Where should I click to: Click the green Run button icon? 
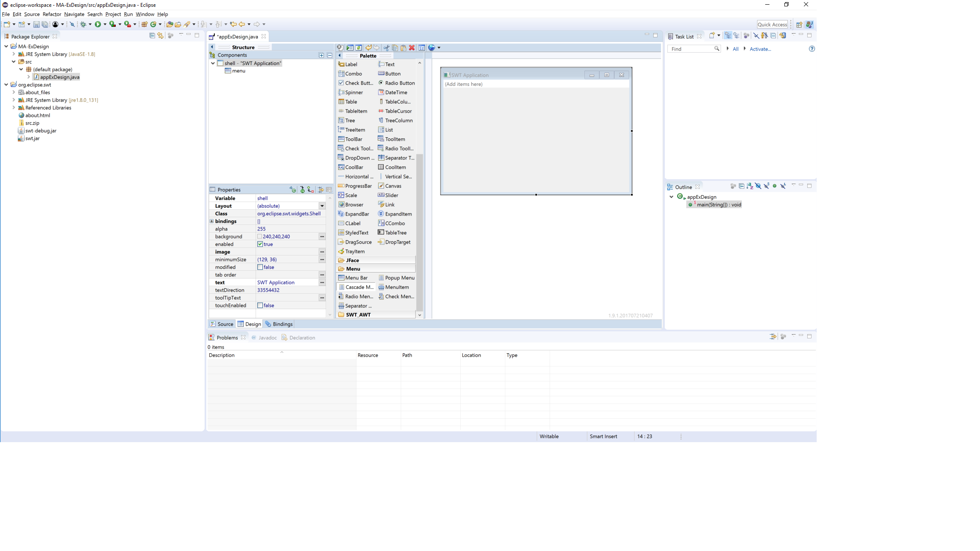(x=98, y=24)
